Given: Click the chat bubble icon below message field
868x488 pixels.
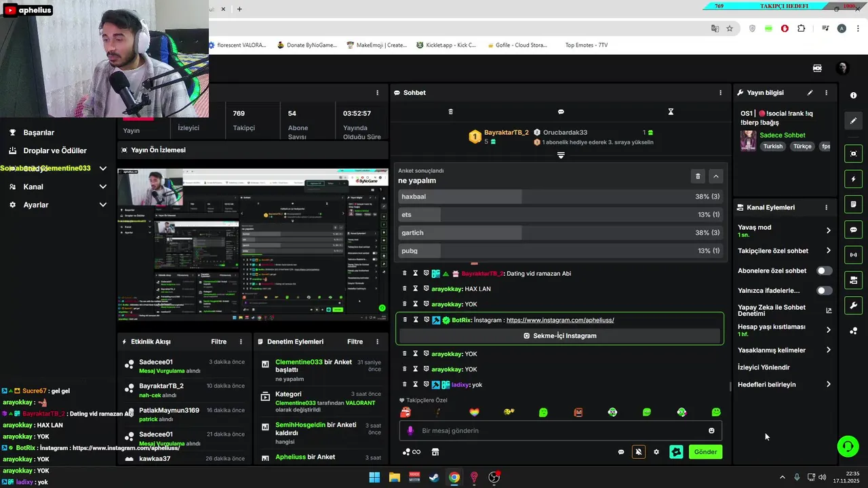Looking at the screenshot, I should pyautogui.click(x=620, y=452).
